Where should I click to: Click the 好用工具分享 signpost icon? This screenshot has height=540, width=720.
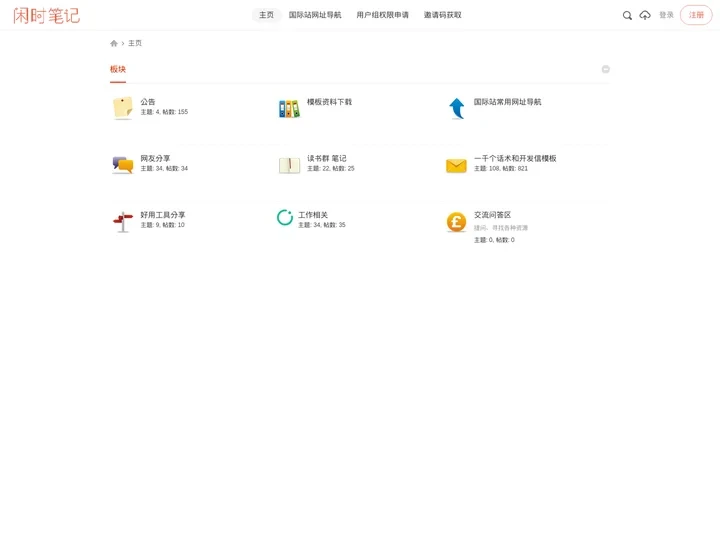pos(123,222)
